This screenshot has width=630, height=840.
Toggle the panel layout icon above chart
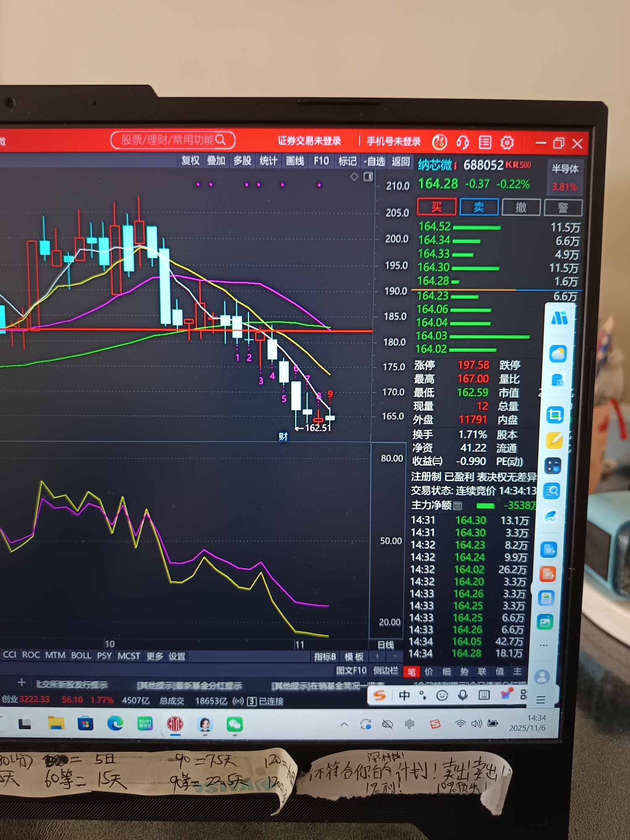coord(368,177)
